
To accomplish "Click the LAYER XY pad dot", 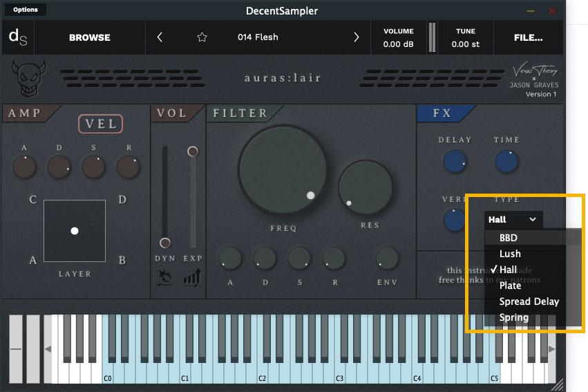I will (75, 231).
